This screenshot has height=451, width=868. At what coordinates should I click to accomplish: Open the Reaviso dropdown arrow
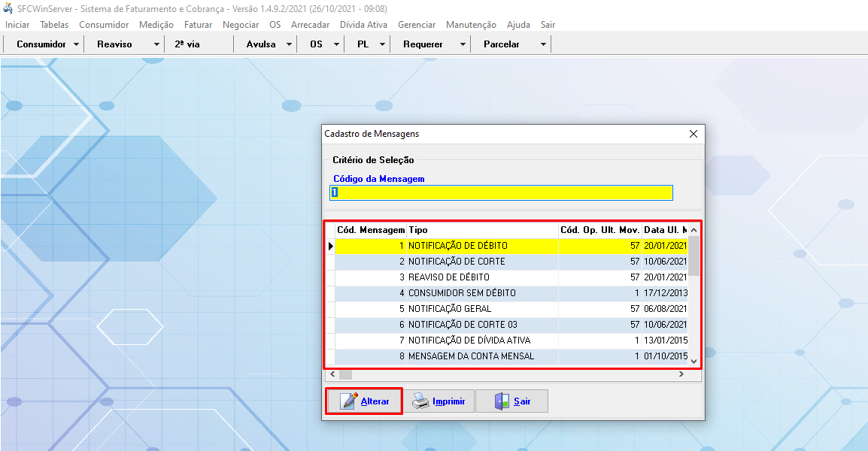pos(156,44)
